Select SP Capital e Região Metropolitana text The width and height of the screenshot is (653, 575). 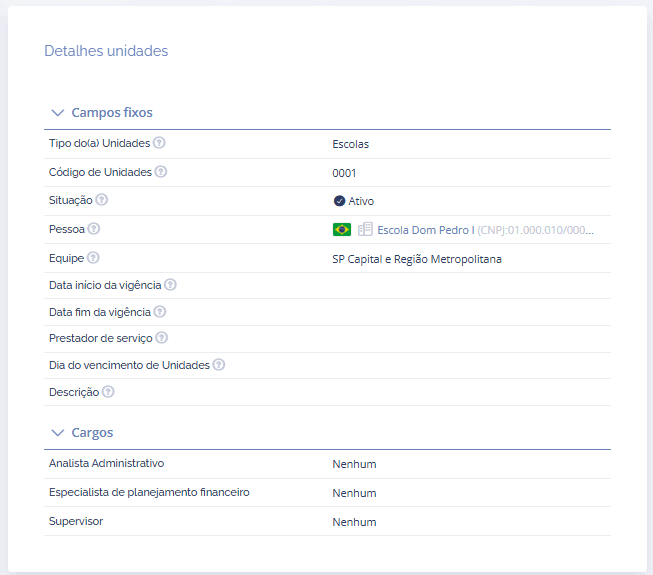[417, 259]
